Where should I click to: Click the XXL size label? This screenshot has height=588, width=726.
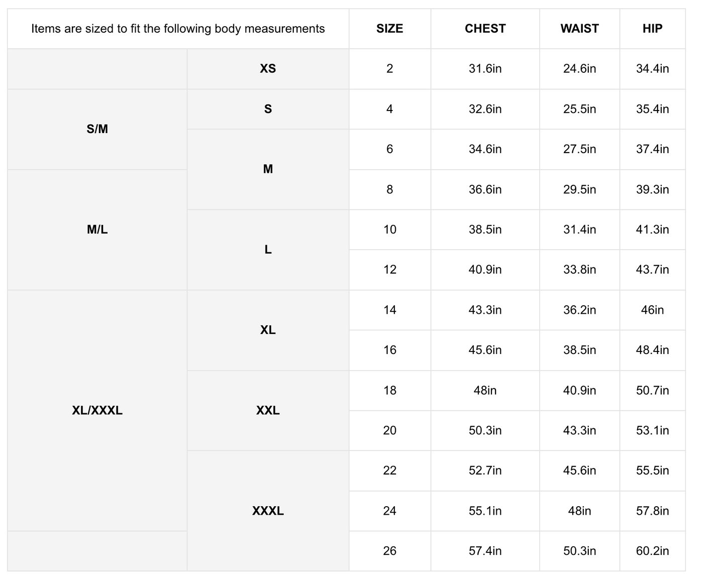pyautogui.click(x=268, y=410)
